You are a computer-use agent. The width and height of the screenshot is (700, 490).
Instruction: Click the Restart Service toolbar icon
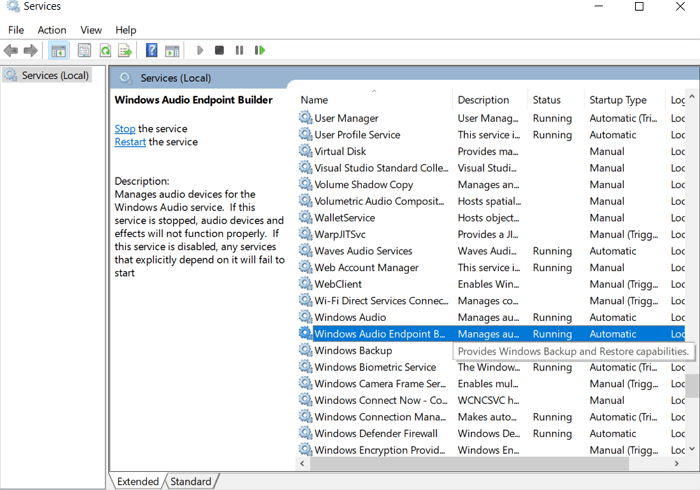click(x=260, y=50)
